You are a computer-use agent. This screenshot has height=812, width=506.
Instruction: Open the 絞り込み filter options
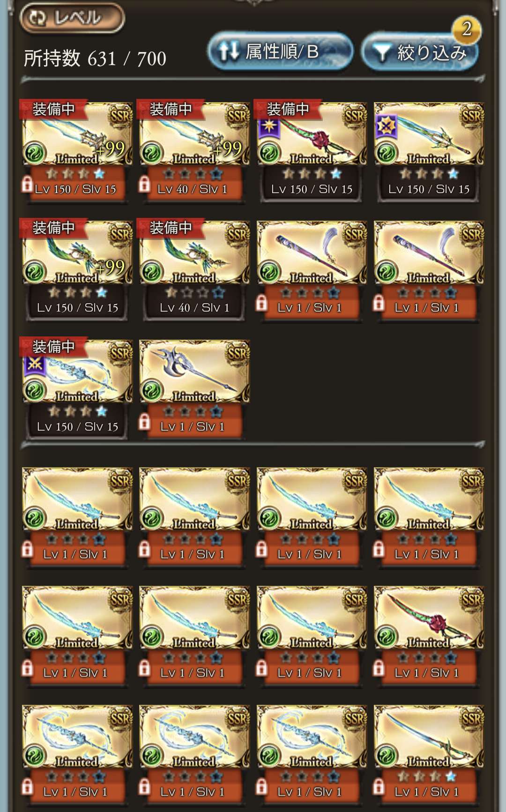click(420, 52)
